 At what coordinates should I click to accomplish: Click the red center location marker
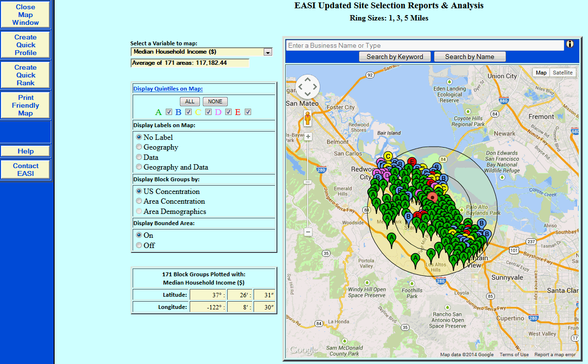coord(432,197)
